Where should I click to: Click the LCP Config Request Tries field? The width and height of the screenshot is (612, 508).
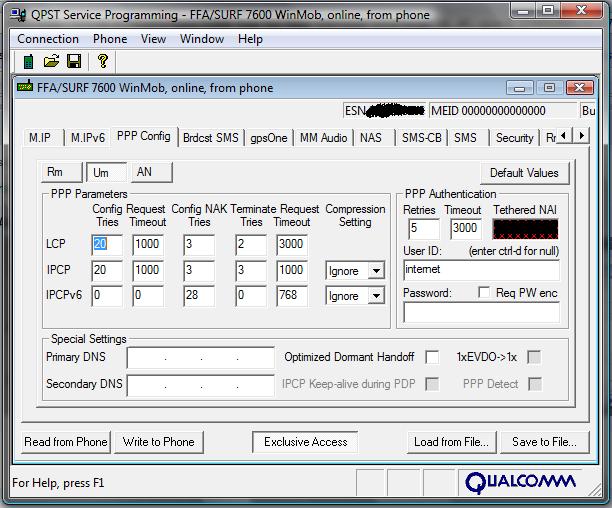coord(107,244)
